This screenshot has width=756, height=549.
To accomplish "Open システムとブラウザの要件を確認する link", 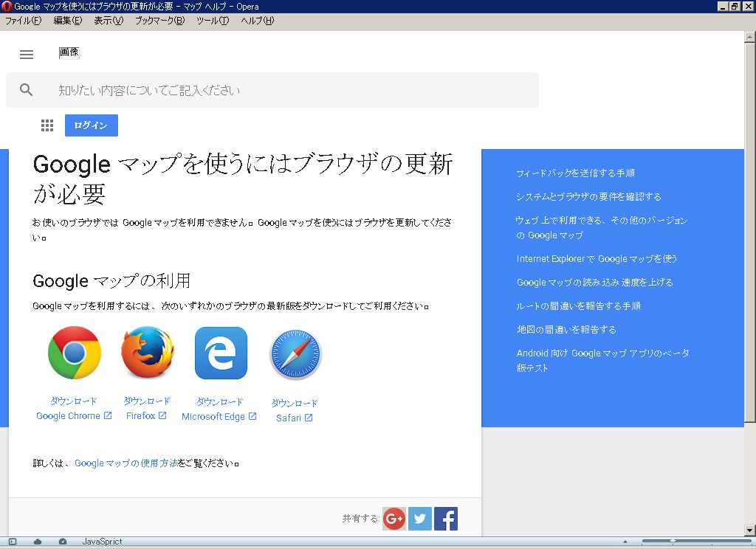I will (x=588, y=197).
